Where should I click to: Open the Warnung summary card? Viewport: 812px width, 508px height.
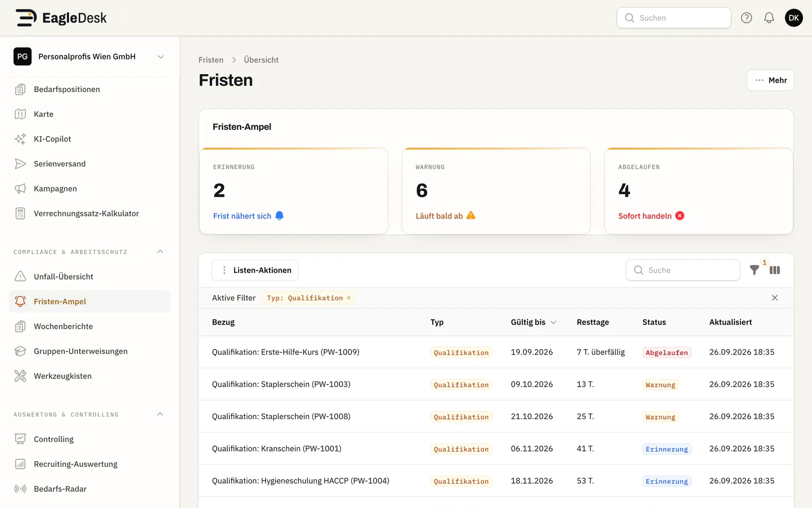496,191
